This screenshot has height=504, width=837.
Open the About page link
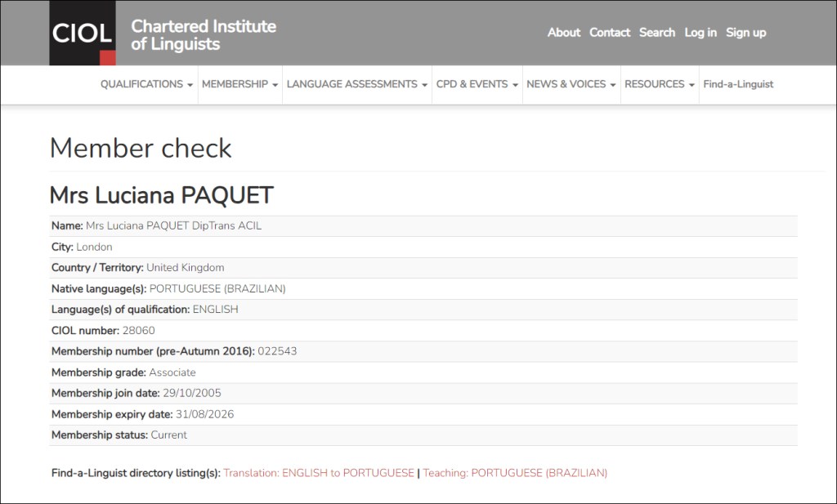[x=563, y=33]
